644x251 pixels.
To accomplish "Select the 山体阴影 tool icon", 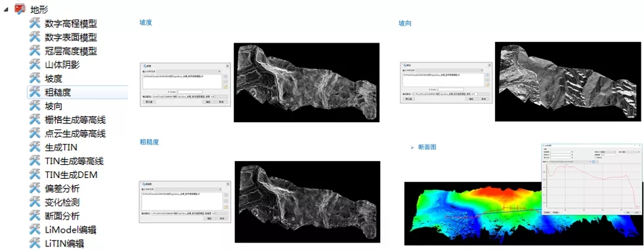I will (x=35, y=64).
